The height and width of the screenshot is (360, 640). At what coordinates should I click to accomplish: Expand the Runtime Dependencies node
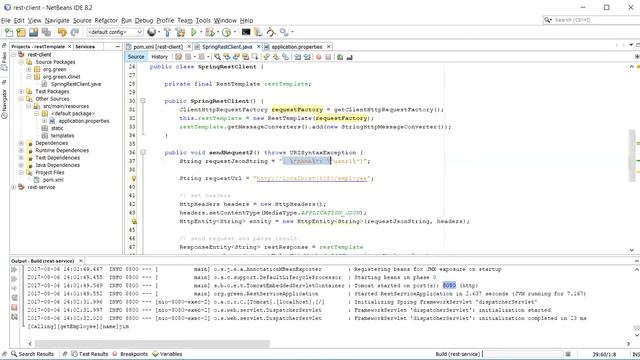tap(21, 150)
